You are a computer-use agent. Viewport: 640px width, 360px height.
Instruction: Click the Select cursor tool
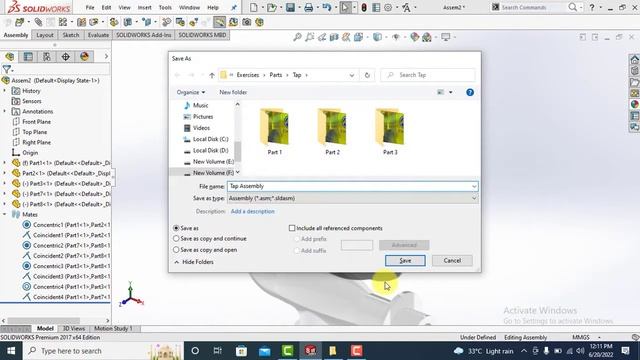(x=345, y=7)
